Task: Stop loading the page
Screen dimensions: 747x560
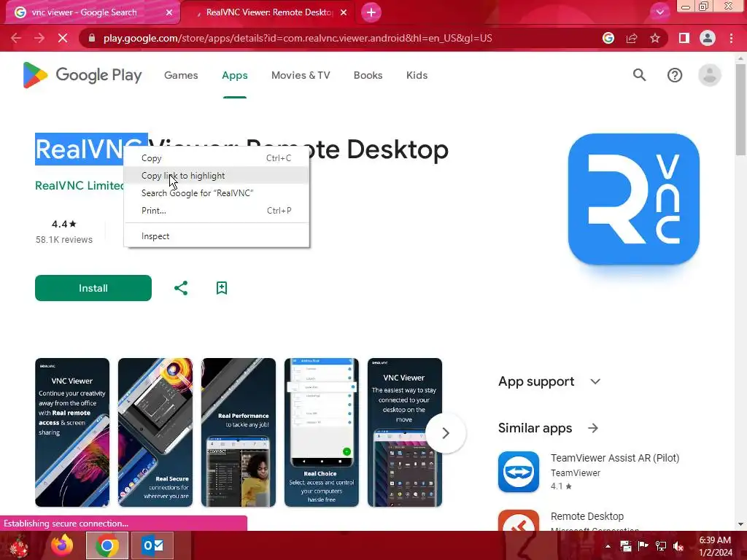Action: click(x=63, y=38)
